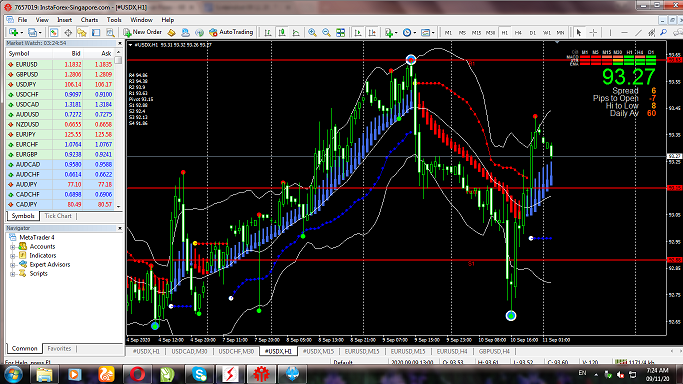The width and height of the screenshot is (683, 384).
Task: Expand the Expert Advisors tree node
Action: (x=13, y=265)
